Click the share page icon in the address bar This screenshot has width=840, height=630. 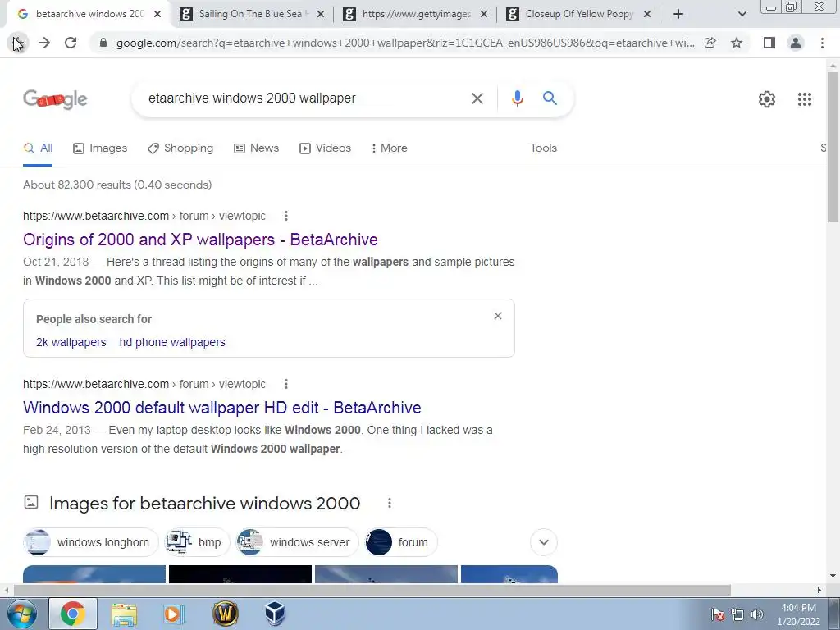point(710,43)
